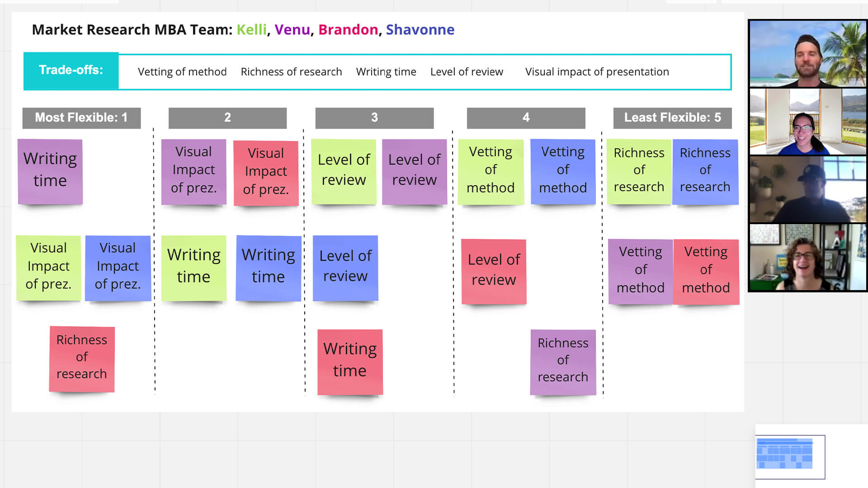Click the 'Least Flexible: 5' column header
This screenshot has height=488, width=868.
(672, 117)
